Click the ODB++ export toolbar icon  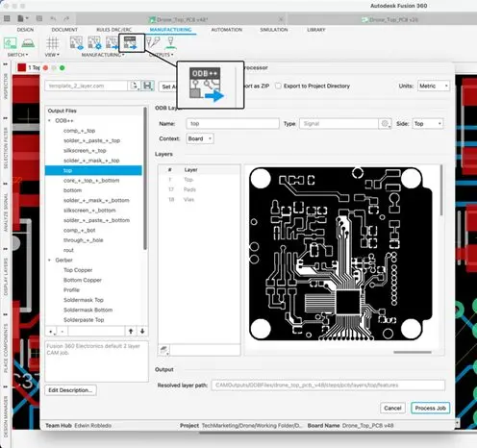(130, 42)
